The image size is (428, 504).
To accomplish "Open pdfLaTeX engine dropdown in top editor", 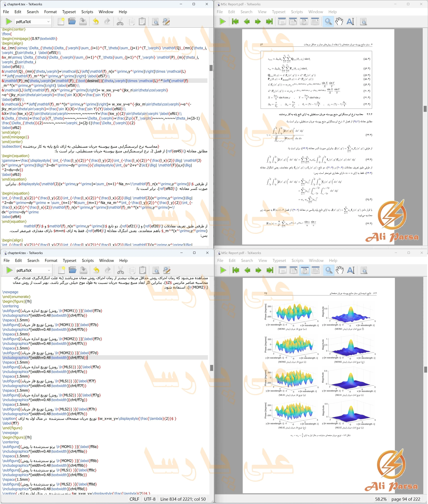I will [x=33, y=22].
